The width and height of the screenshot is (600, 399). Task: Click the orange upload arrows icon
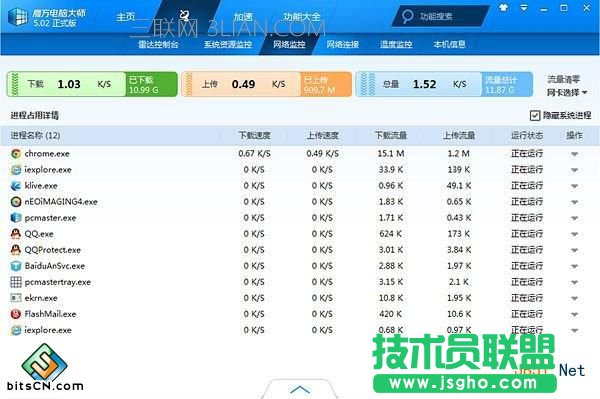coord(189,84)
